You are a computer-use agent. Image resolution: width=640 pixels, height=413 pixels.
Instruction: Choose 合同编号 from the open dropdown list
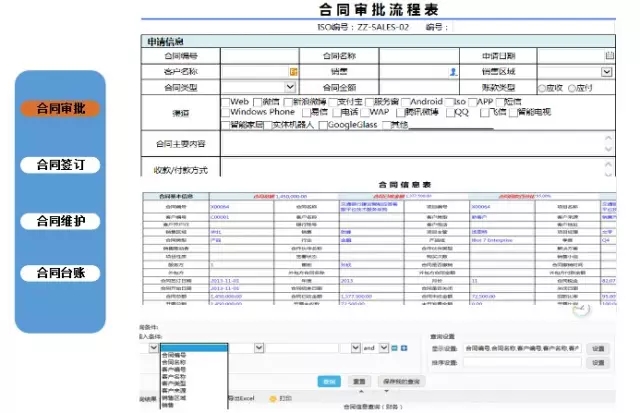tap(174, 355)
